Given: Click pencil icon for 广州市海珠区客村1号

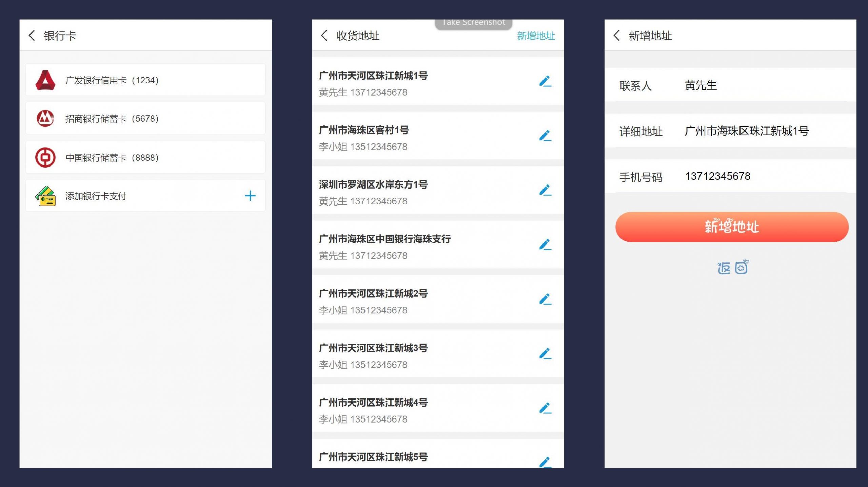Looking at the screenshot, I should point(545,136).
